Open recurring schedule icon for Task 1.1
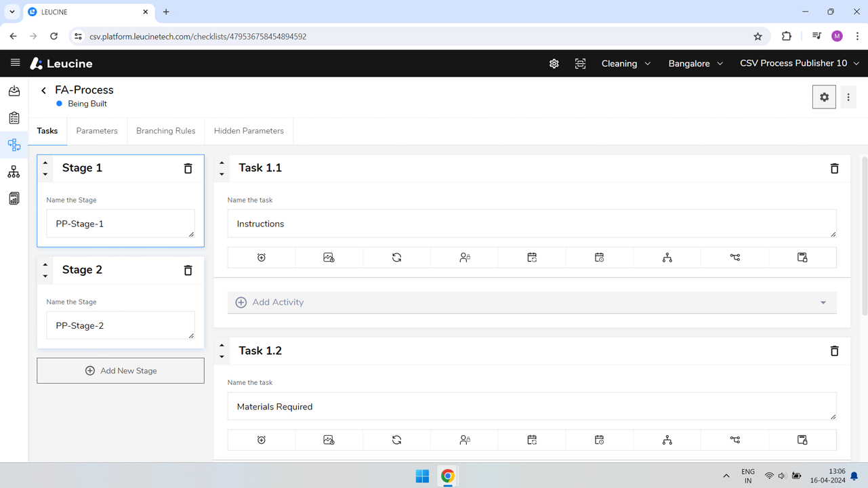 [532, 258]
